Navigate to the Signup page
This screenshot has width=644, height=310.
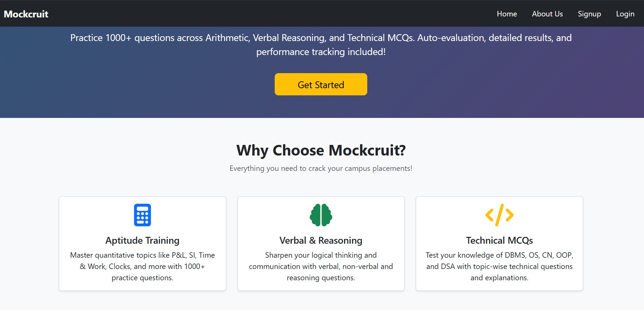tap(589, 14)
